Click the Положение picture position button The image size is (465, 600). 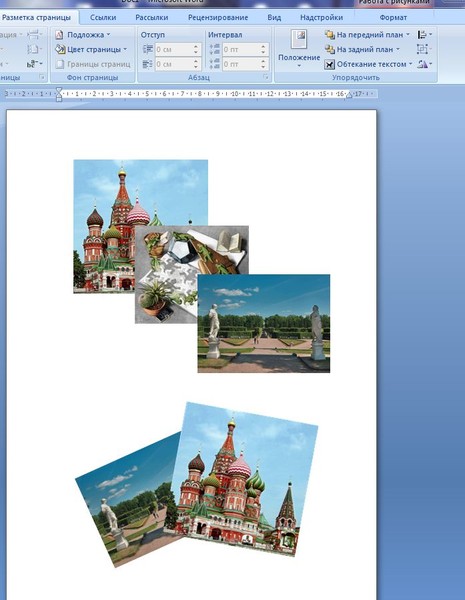click(299, 49)
